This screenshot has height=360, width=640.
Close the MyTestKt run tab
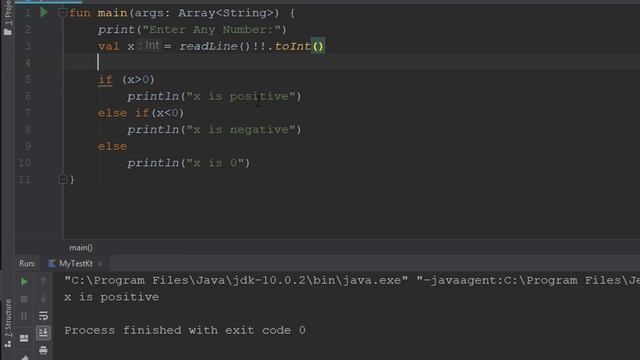click(100, 264)
